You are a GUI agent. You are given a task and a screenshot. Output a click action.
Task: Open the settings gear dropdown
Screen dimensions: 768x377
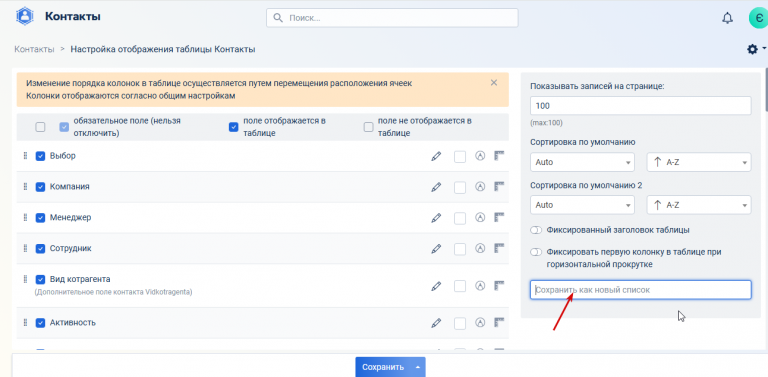click(x=756, y=49)
